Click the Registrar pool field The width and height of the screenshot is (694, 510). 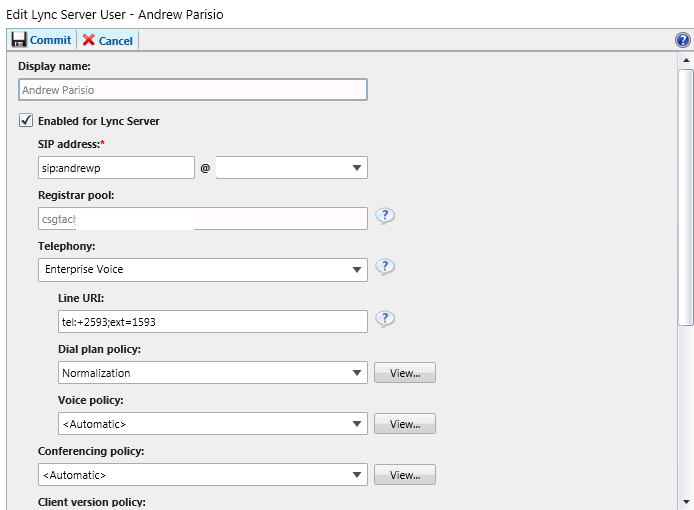(203, 219)
